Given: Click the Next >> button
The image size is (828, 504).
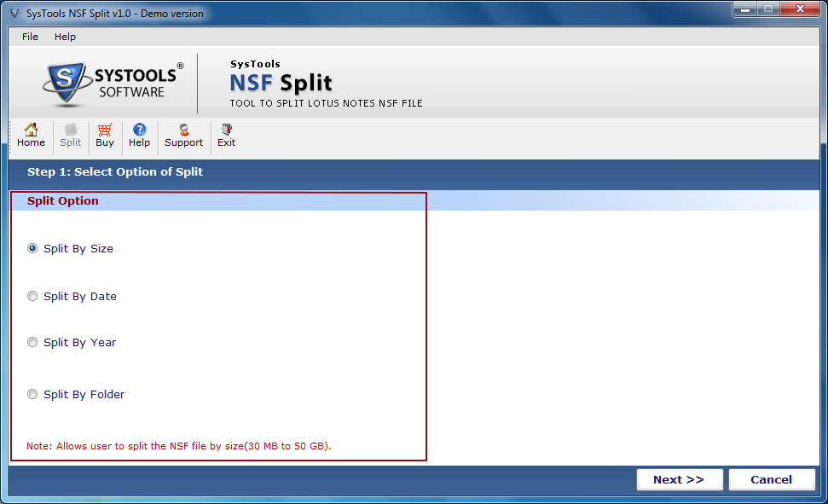Looking at the screenshot, I should [x=680, y=480].
